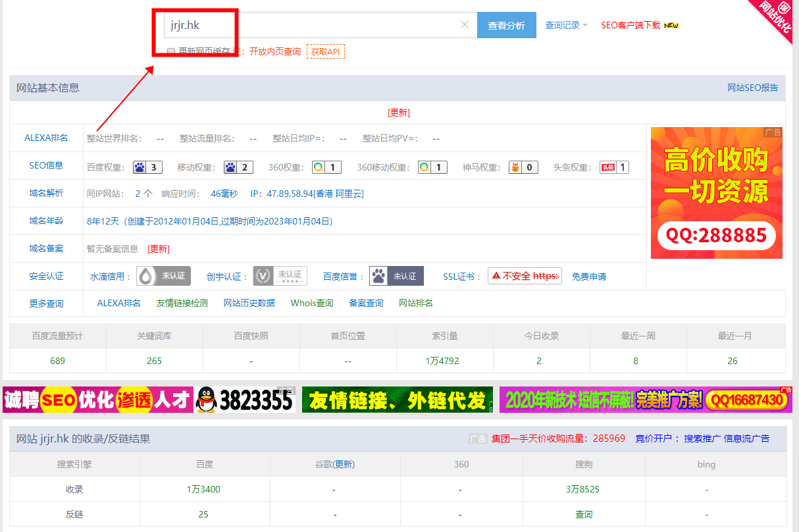Screen dimensions: 799x532
Task: Click 更新 next to 暂无备案信息
Action: pos(158,249)
